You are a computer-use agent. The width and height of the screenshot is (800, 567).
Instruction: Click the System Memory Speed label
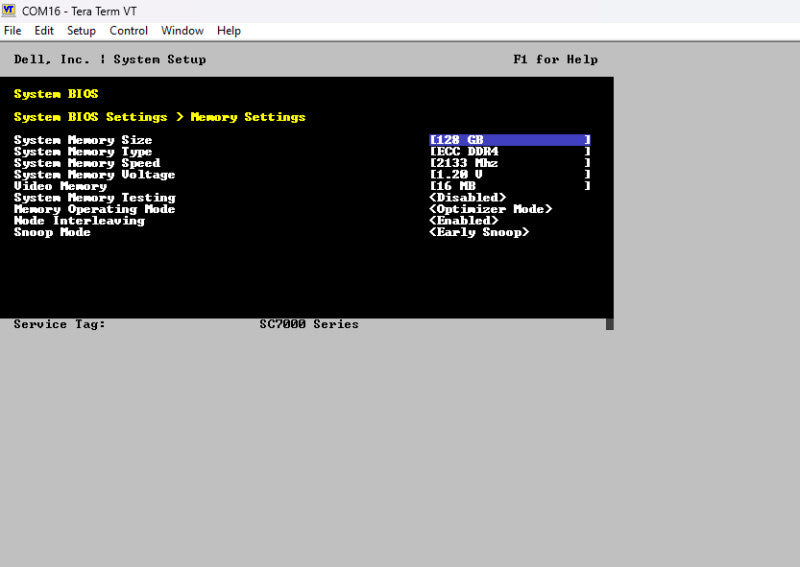coord(87,163)
